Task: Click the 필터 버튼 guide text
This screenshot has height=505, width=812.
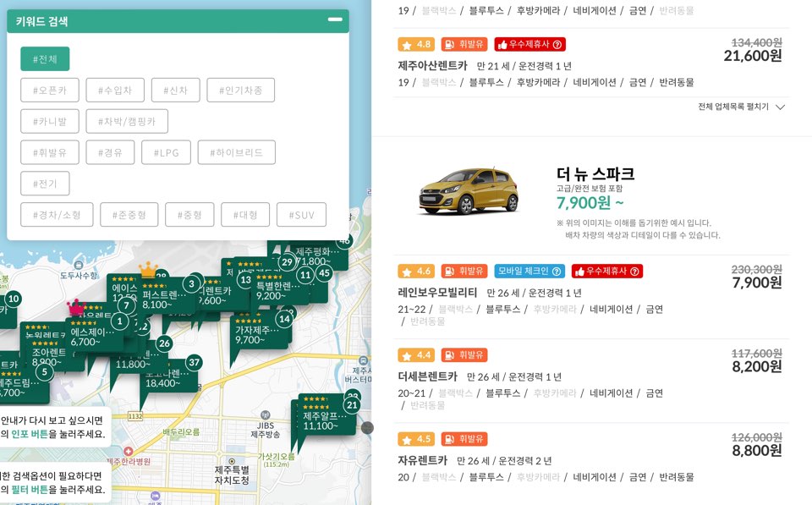Action: coord(30,490)
